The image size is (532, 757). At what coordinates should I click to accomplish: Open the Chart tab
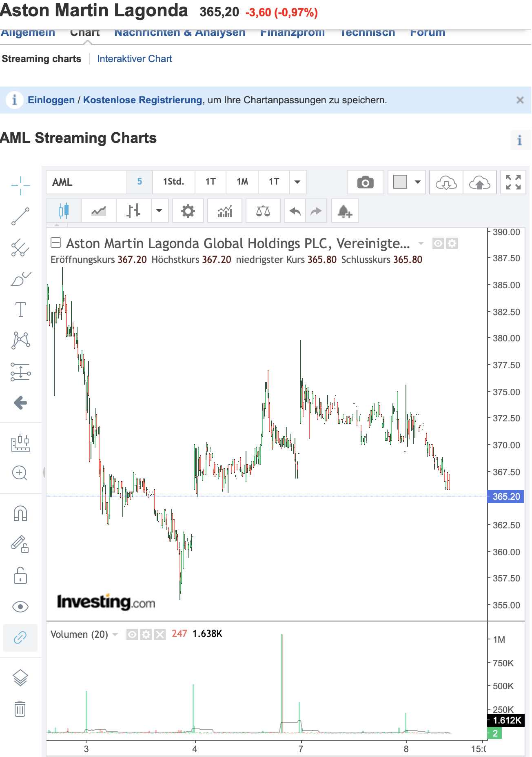click(85, 33)
